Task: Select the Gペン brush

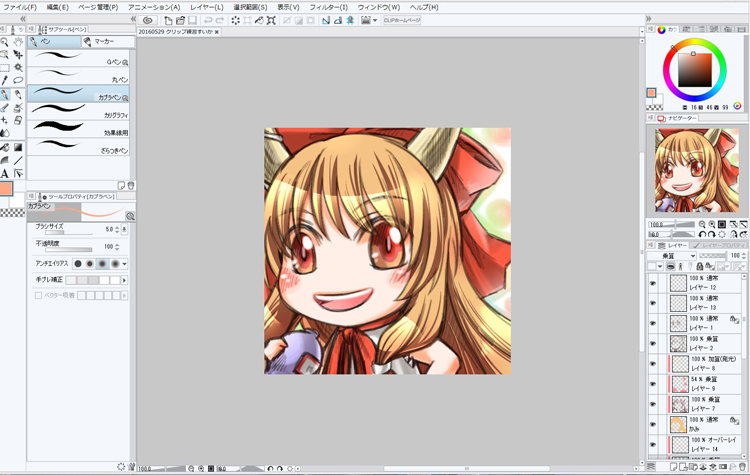Action: [x=78, y=58]
